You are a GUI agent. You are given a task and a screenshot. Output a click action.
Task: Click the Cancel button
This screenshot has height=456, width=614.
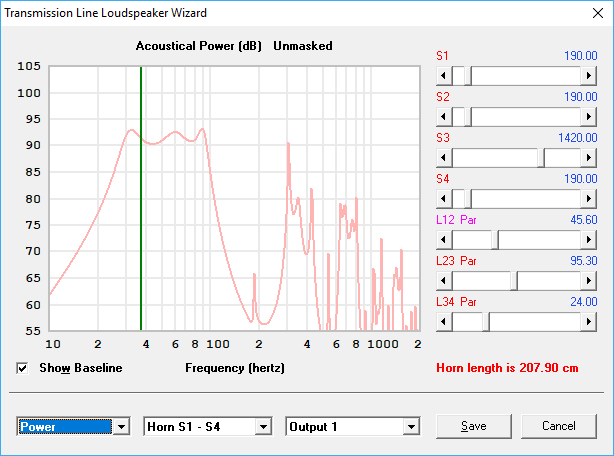click(559, 426)
